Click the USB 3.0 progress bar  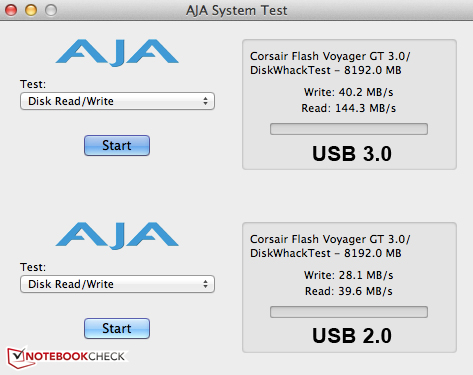349,129
